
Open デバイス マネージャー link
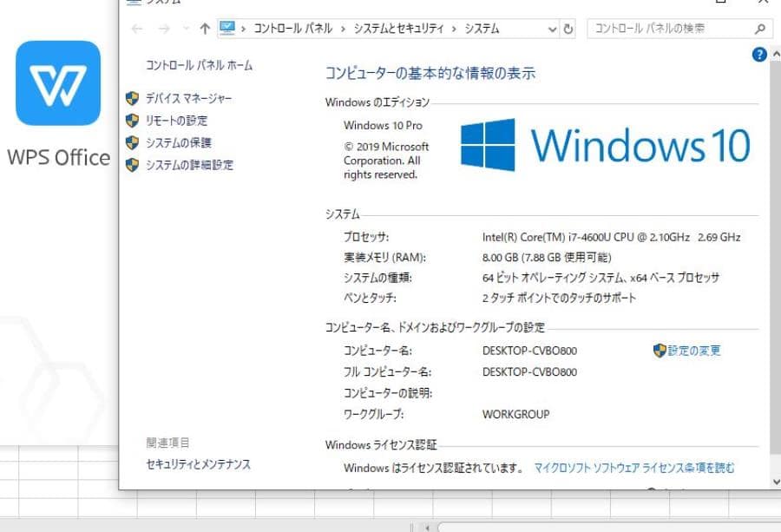pyautogui.click(x=189, y=98)
